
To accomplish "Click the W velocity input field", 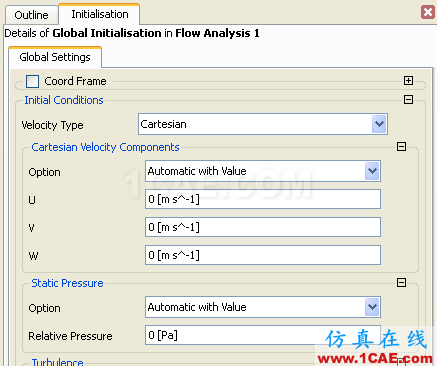I will (x=263, y=255).
